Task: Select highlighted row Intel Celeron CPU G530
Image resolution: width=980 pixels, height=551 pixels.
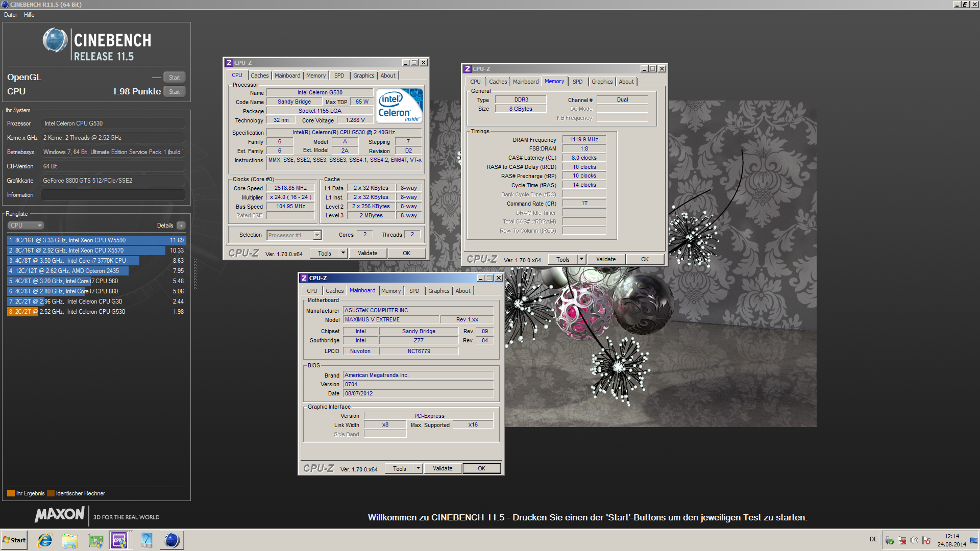Action: 96,312
